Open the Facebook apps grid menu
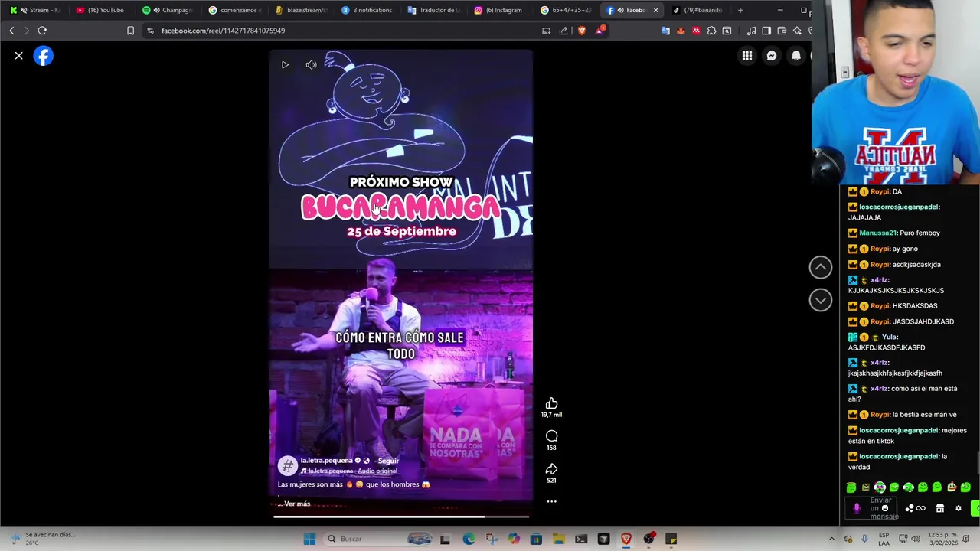Screen dimensions: 980x551 (747, 56)
